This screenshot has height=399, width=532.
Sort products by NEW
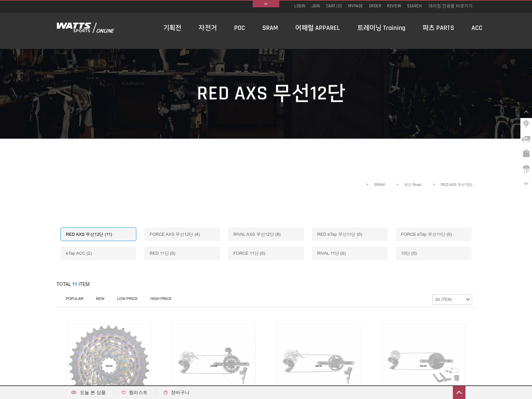click(100, 299)
